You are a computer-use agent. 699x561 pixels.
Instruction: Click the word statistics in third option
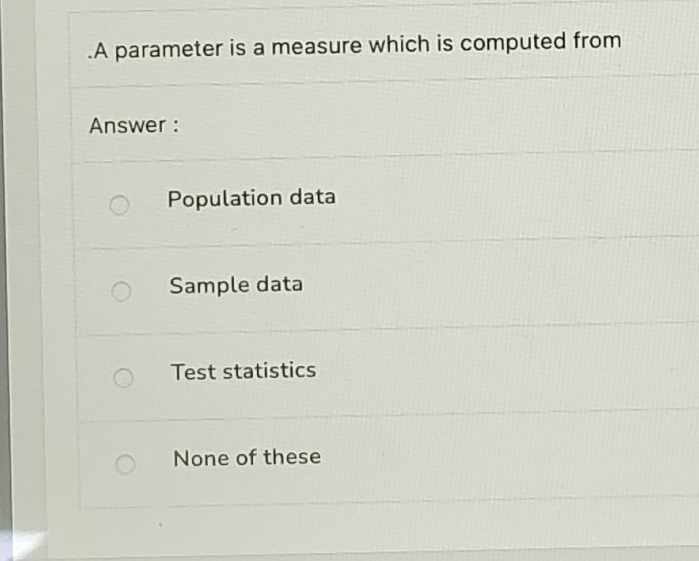(x=268, y=371)
